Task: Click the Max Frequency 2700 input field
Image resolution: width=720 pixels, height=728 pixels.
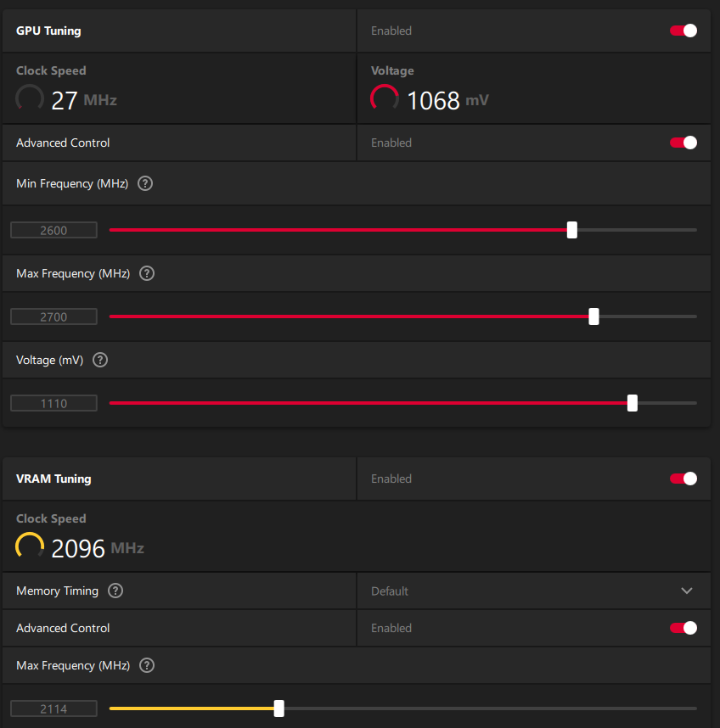Action: (53, 316)
